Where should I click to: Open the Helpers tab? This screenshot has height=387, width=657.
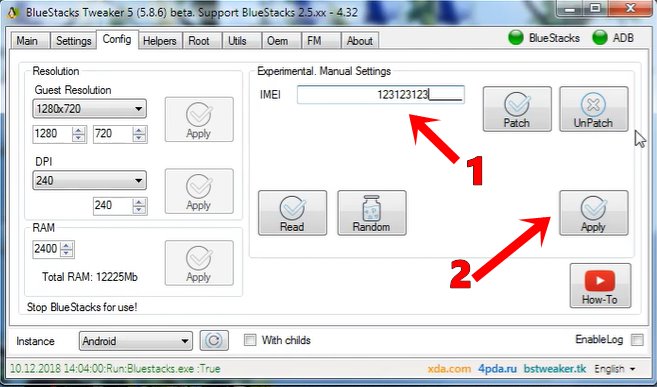pyautogui.click(x=160, y=41)
